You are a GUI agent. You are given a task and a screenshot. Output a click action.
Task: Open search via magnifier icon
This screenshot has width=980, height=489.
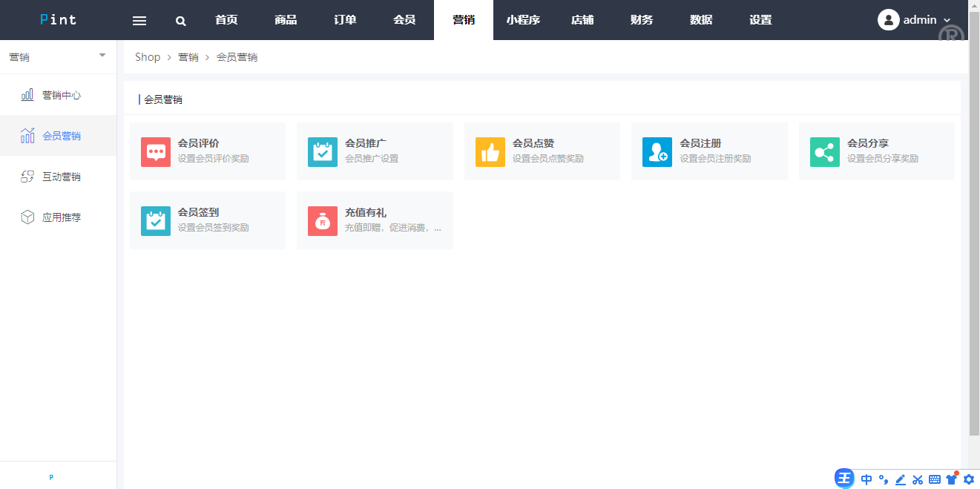181,21
